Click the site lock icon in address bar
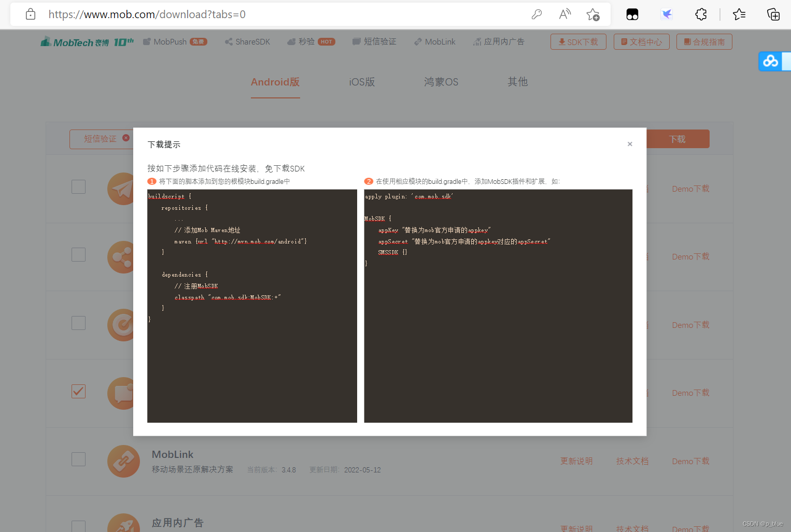The width and height of the screenshot is (791, 532). click(x=31, y=15)
